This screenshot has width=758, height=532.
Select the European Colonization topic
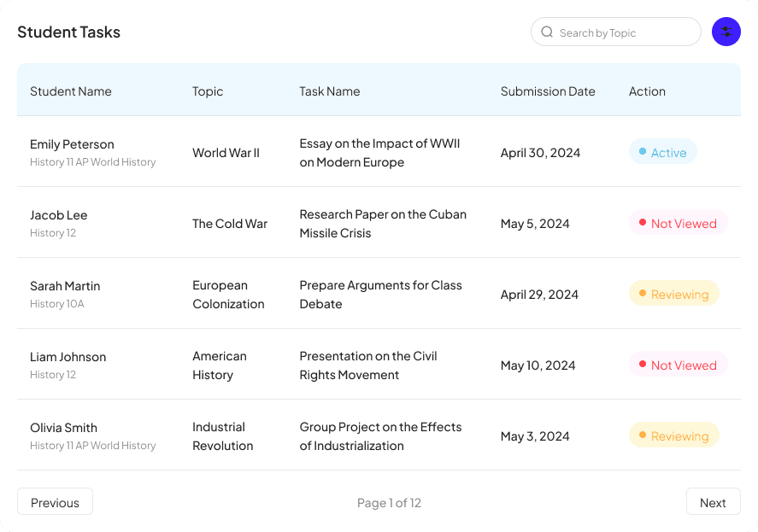(228, 295)
